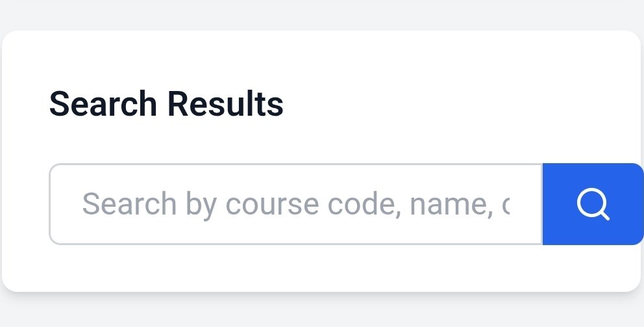Screen dimensions: 644x327
Task: Place cursor in the course code search bar
Action: click(x=295, y=205)
